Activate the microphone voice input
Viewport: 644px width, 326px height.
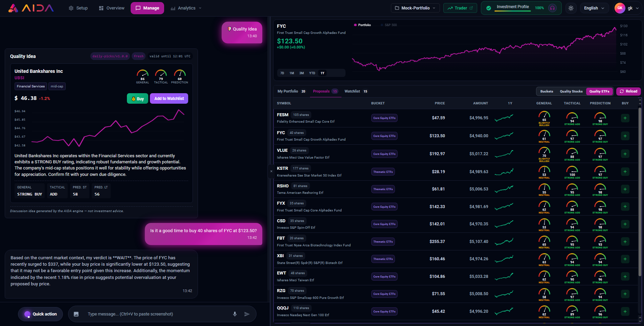click(x=235, y=314)
